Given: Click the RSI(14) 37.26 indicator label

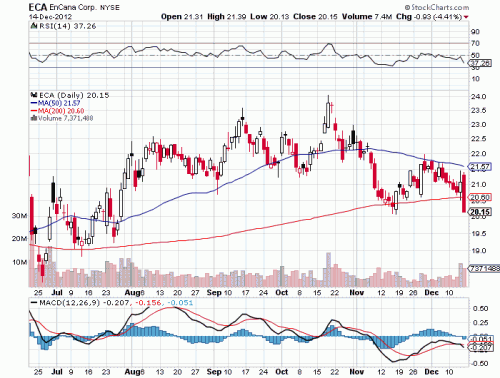Looking at the screenshot, I should (x=68, y=26).
